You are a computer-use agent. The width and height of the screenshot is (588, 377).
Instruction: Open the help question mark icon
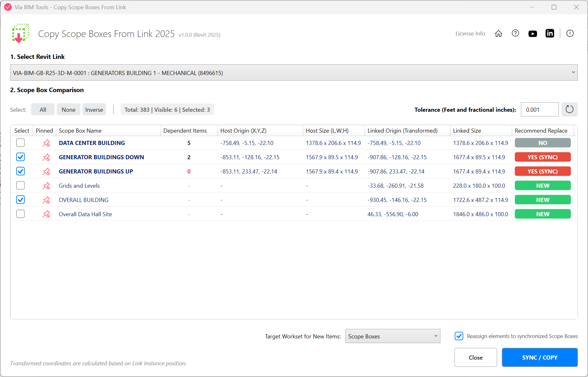pos(515,33)
